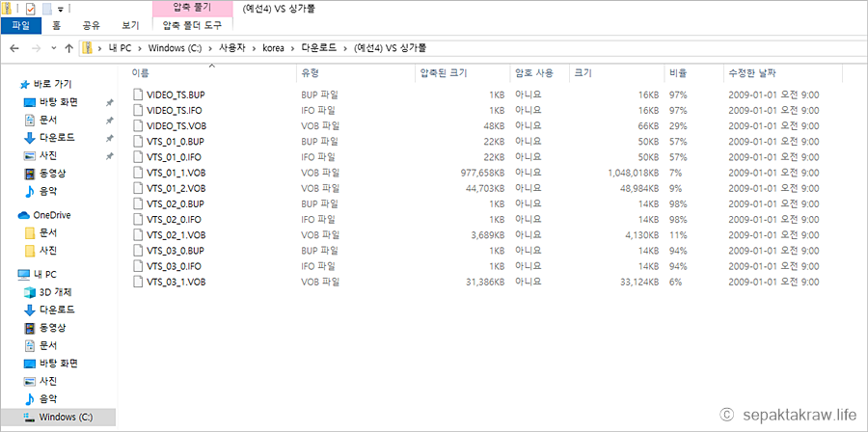Open the 파일 ribbon tab
Image resolution: width=868 pixels, height=432 pixels.
[20, 25]
